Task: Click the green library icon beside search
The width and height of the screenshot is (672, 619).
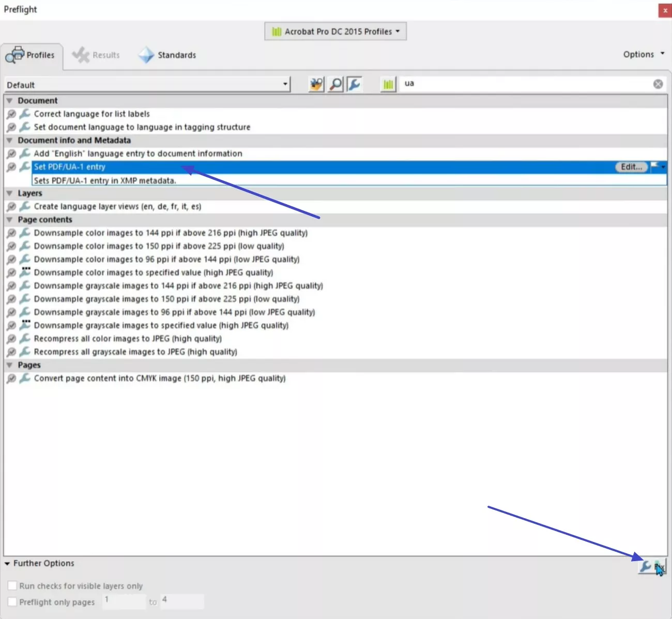Action: (x=388, y=84)
